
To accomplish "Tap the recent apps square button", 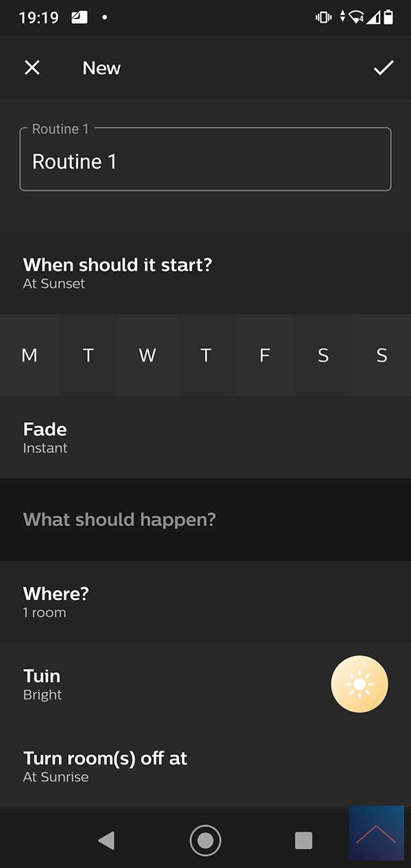I will pos(303,841).
